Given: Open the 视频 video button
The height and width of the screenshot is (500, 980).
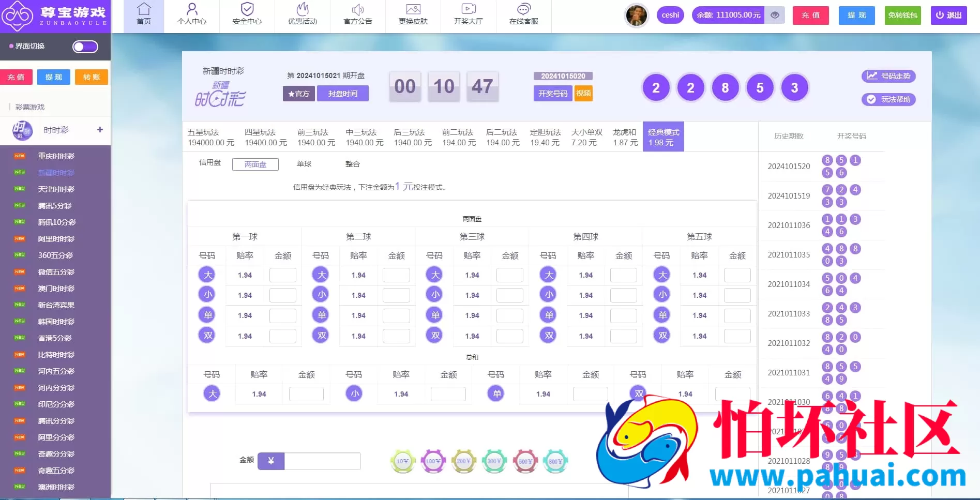Looking at the screenshot, I should (583, 94).
